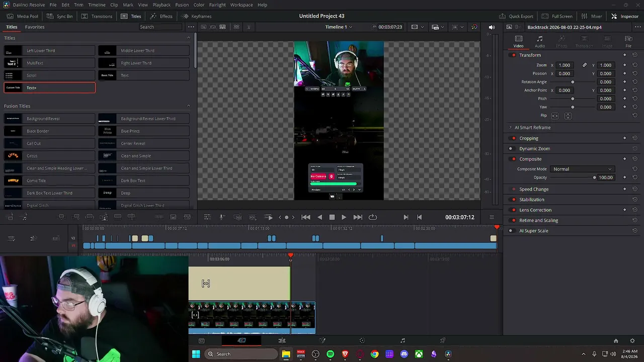Screen dimensions: 644x362
Task: Add keyframe for Opacity
Action: (625, 177)
